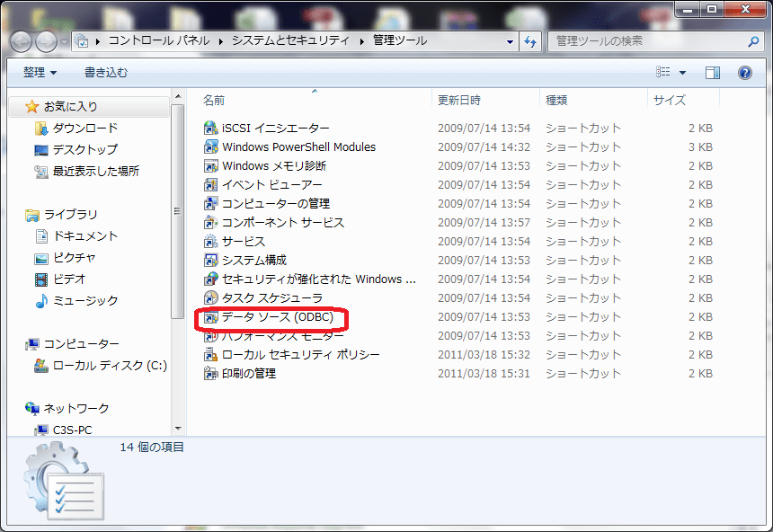
Task: Open the address bar history dropdown
Action: 511,42
